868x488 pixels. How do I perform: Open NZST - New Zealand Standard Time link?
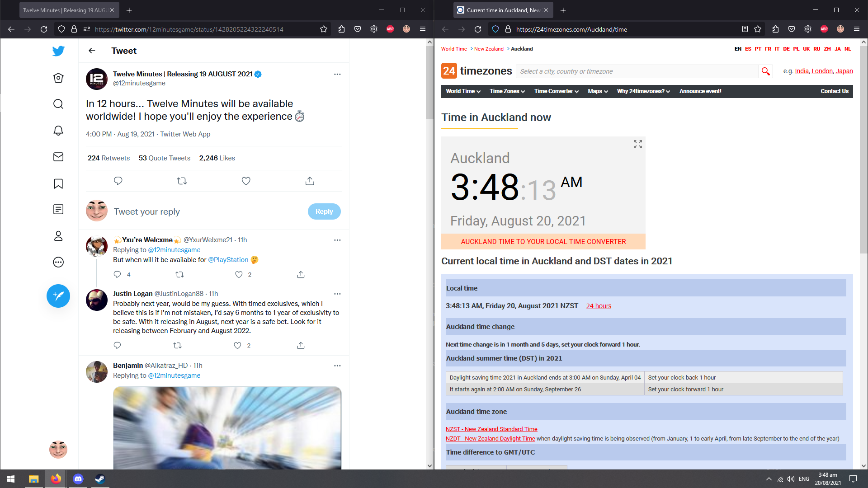491,429
